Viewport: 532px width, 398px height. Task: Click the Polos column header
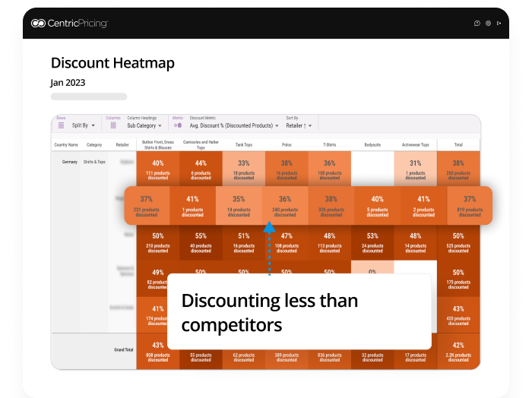point(287,144)
